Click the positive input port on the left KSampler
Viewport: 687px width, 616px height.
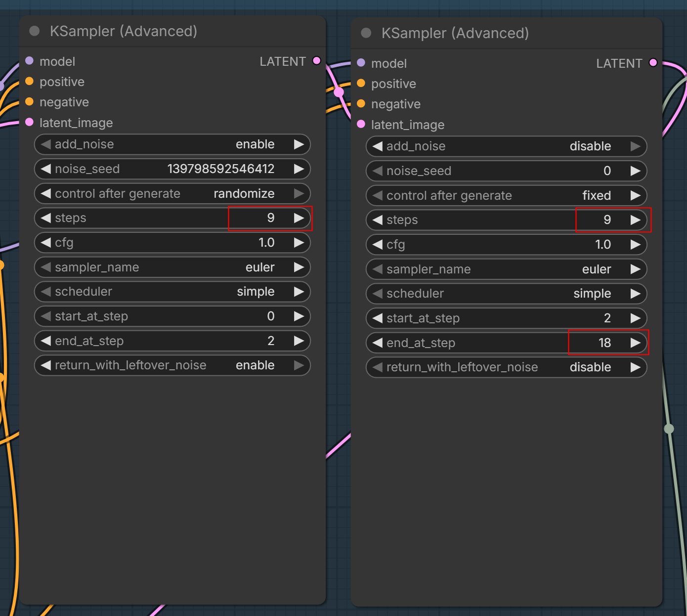29,81
